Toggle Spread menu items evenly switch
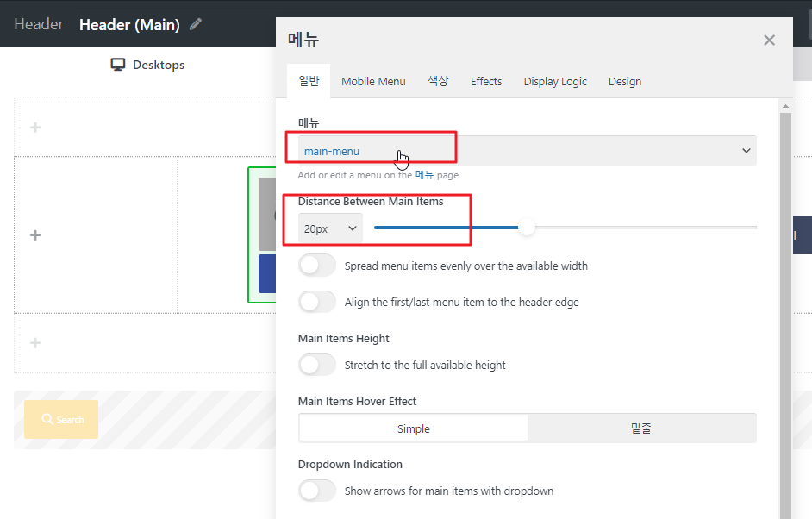812x519 pixels. (x=317, y=266)
